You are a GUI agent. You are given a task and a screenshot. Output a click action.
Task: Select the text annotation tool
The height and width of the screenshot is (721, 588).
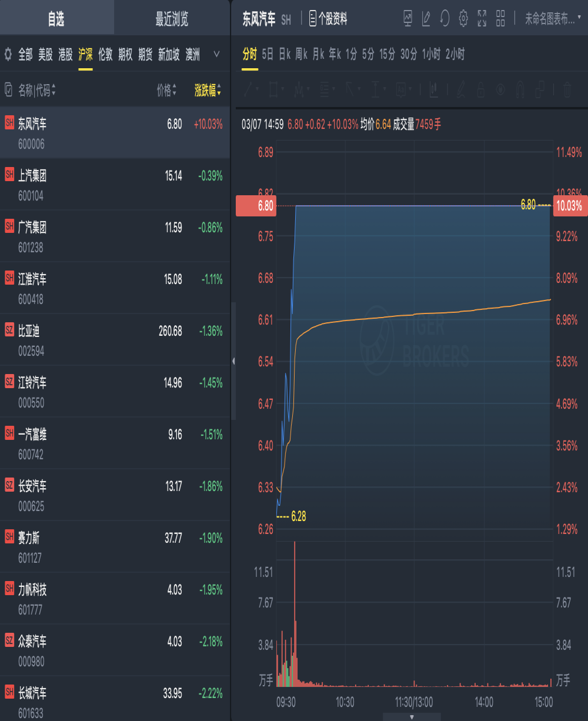(401, 89)
